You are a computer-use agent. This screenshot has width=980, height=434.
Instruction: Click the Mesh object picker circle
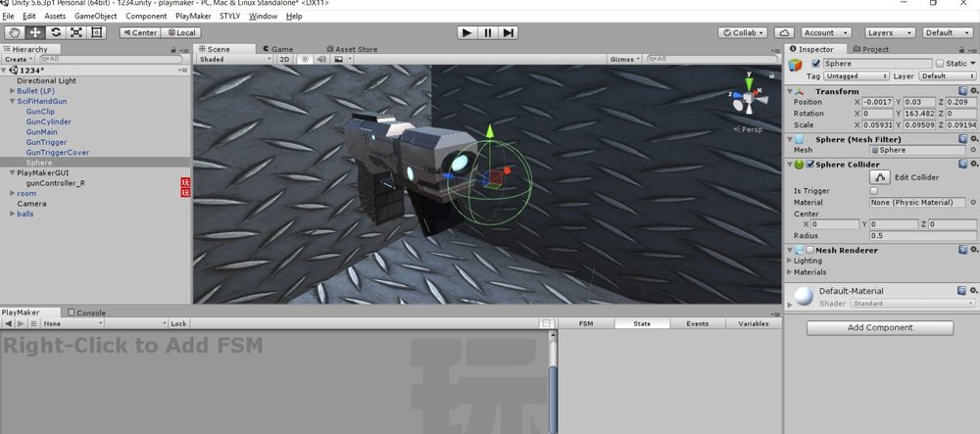[x=973, y=150]
